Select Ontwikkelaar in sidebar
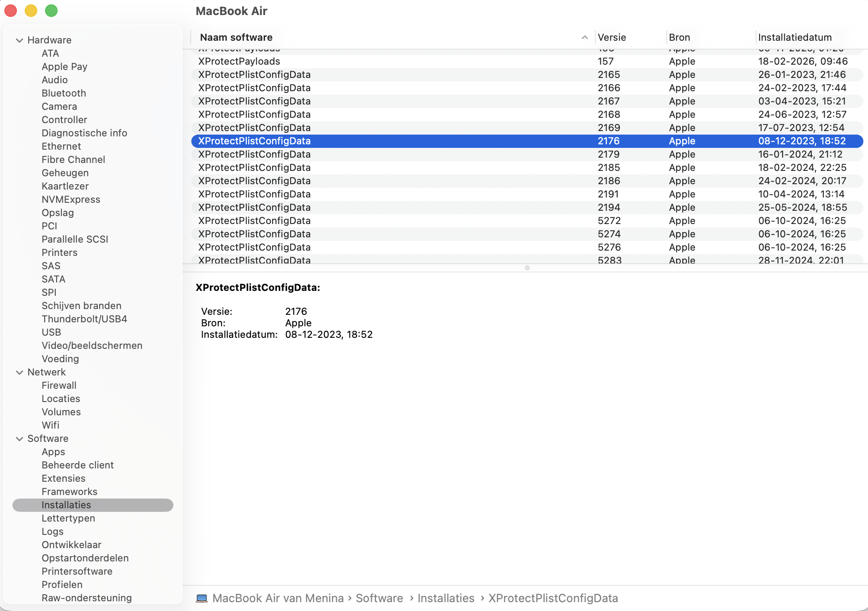Image resolution: width=868 pixels, height=611 pixels. [x=72, y=545]
